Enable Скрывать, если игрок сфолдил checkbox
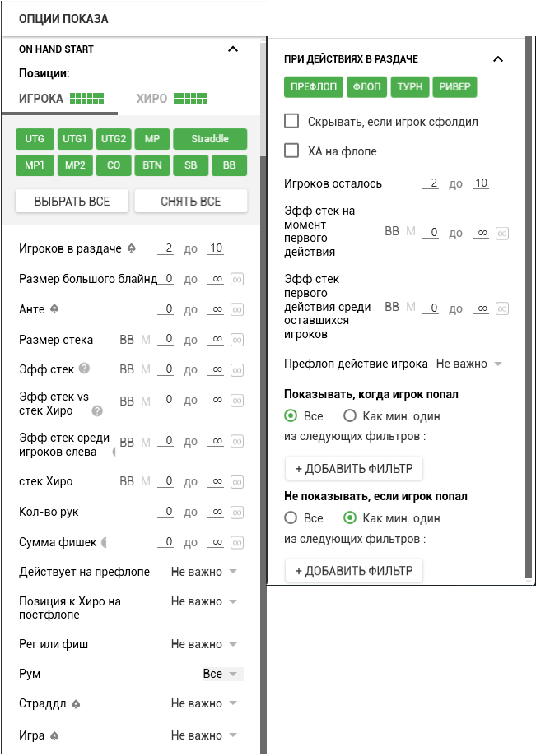The image size is (536, 756). pos(291,121)
